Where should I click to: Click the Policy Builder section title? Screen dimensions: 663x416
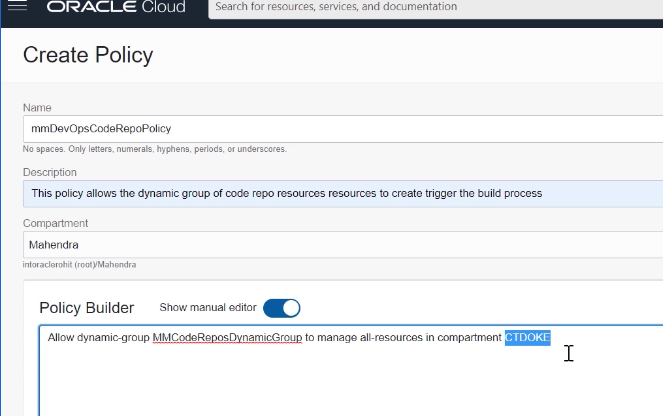tap(85, 308)
